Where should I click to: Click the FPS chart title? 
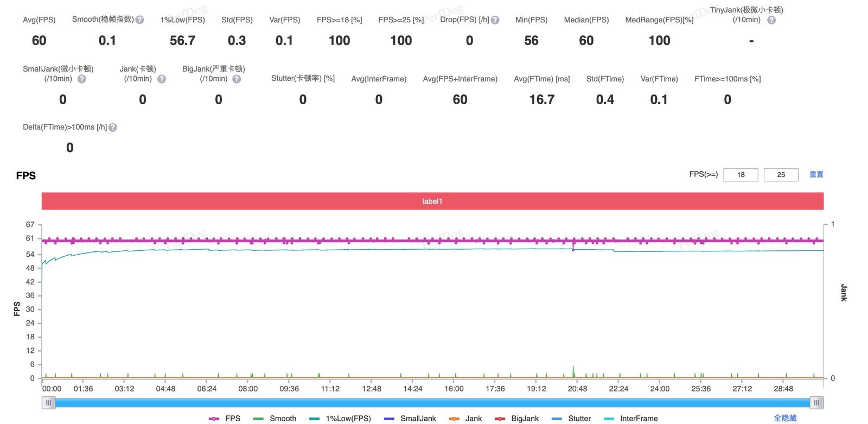click(26, 176)
